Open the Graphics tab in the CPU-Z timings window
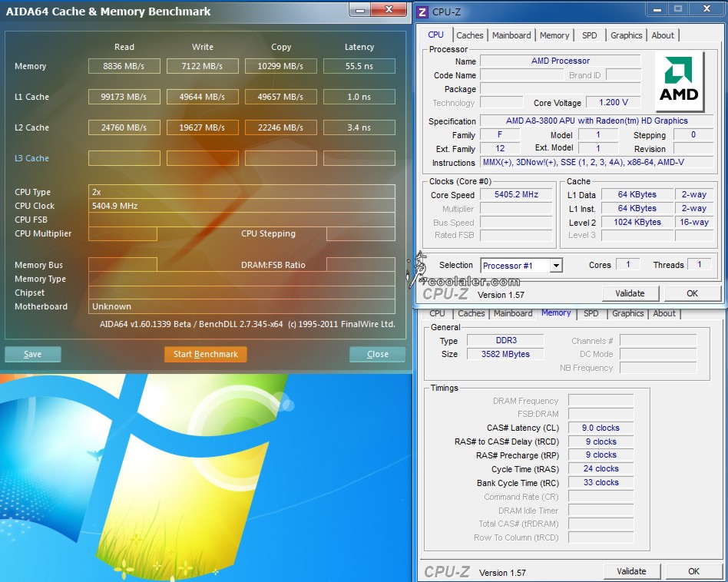Image resolution: width=728 pixels, height=582 pixels. pos(627,313)
